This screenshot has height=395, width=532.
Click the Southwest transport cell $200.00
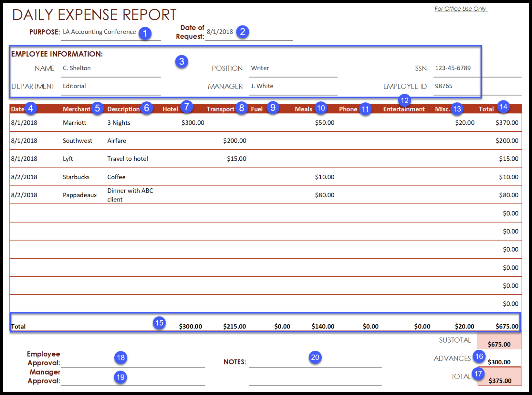click(234, 141)
